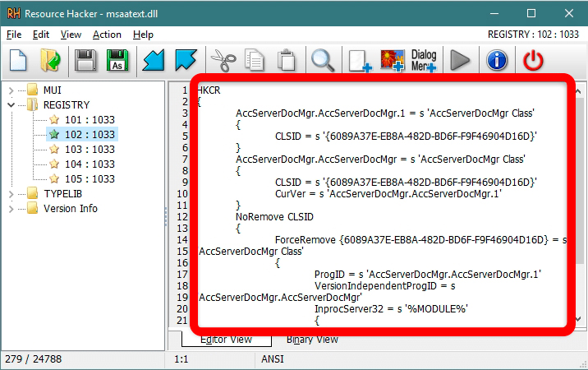Viewport: 588px width, 370px height.
Task: Click the Add new resource icon
Action: (360, 61)
